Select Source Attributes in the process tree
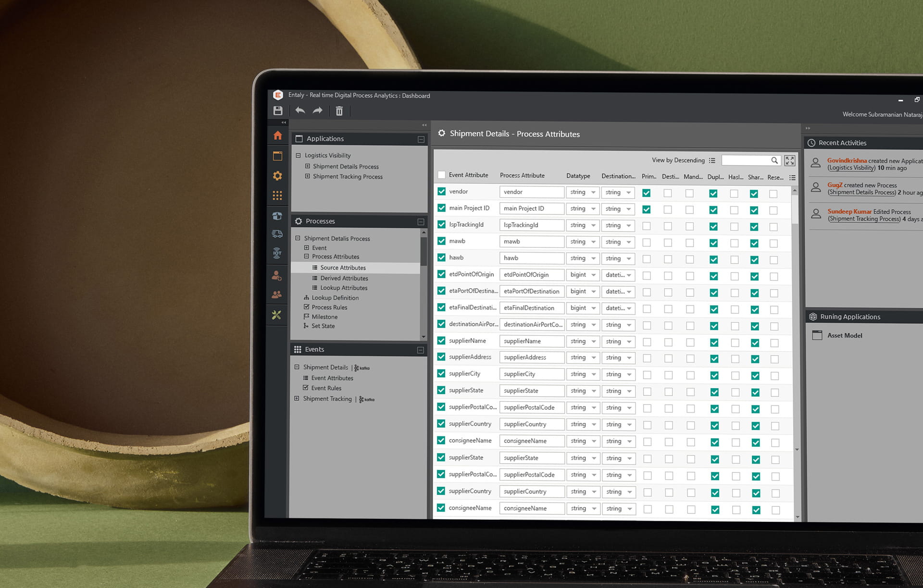 [343, 268]
